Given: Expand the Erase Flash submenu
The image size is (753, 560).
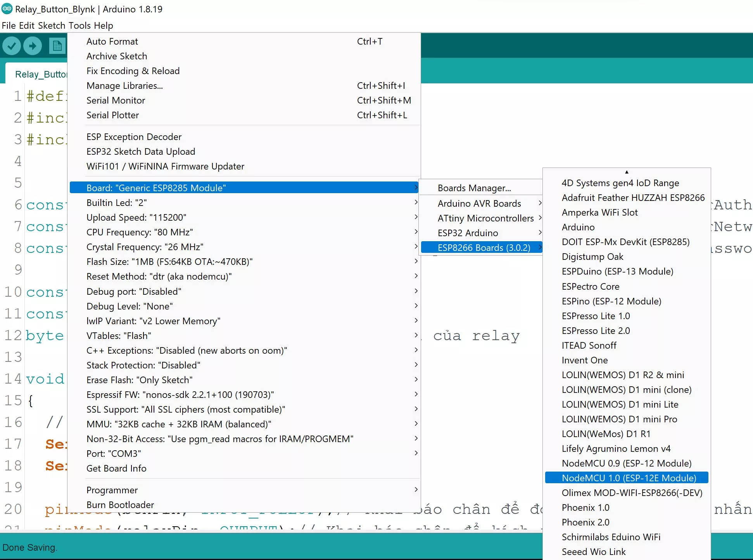Looking at the screenshot, I should 244,380.
